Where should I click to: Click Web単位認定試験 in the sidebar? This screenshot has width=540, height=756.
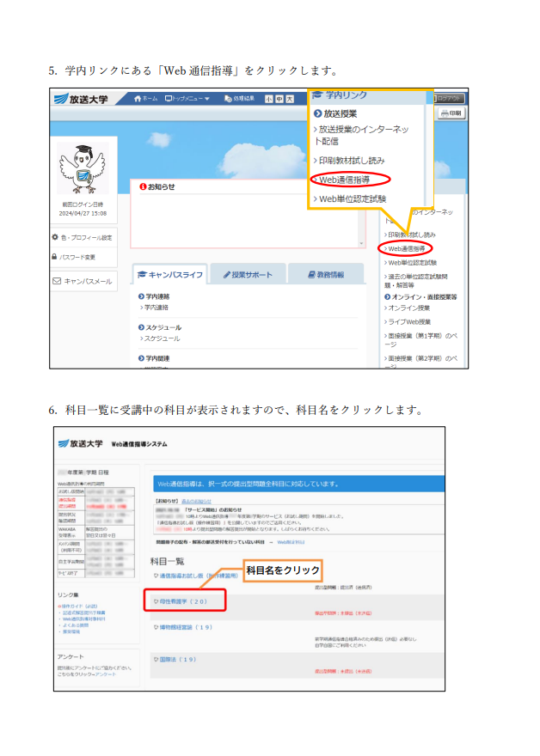coord(411,263)
